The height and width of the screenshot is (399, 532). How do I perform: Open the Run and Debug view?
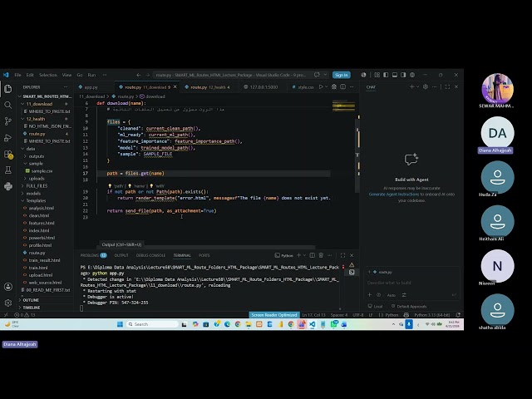click(x=8, y=138)
